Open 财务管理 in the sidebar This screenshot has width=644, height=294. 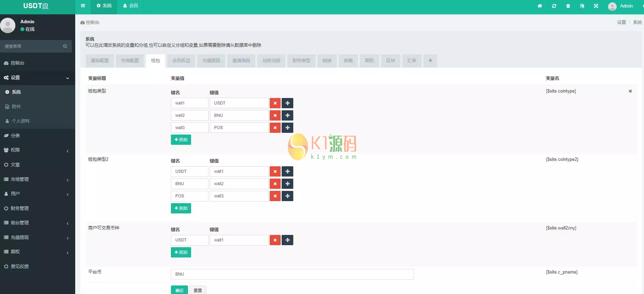37,208
